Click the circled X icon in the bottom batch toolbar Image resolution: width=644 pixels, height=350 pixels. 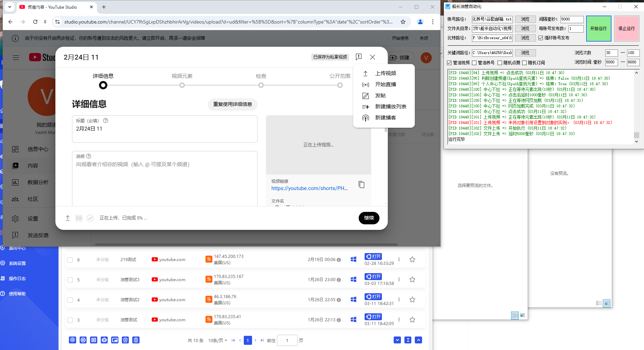pyautogui.click(x=83, y=340)
